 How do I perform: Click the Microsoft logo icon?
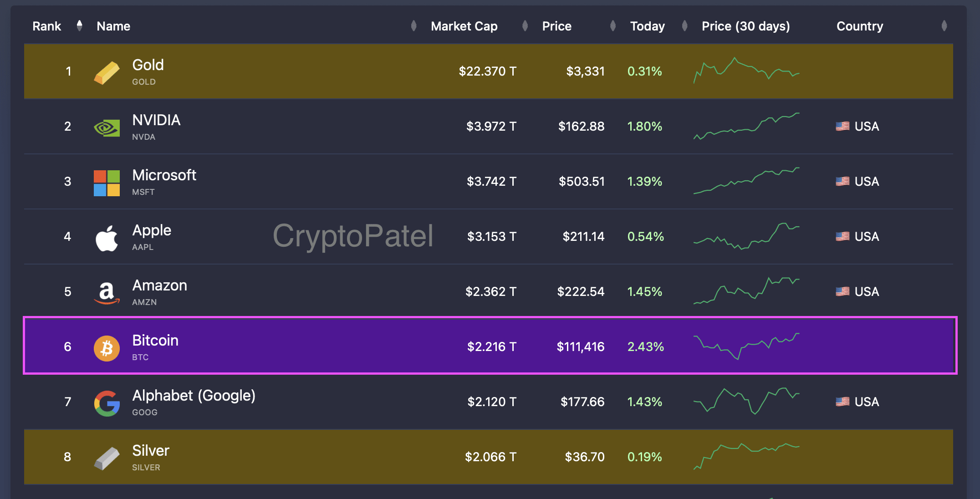[107, 183]
